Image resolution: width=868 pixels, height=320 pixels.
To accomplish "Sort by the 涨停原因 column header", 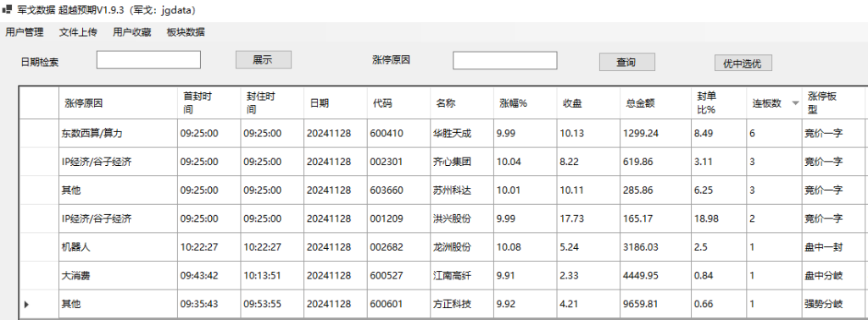I will (118, 102).
